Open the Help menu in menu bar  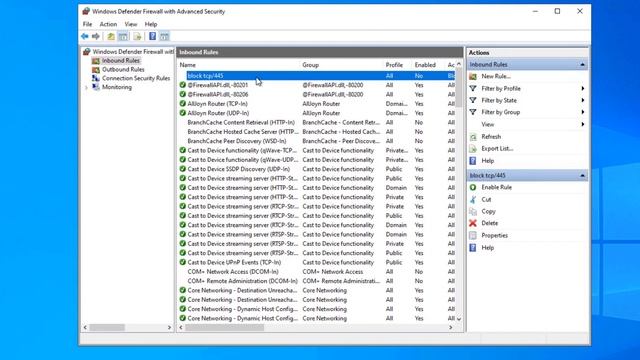[x=151, y=24]
